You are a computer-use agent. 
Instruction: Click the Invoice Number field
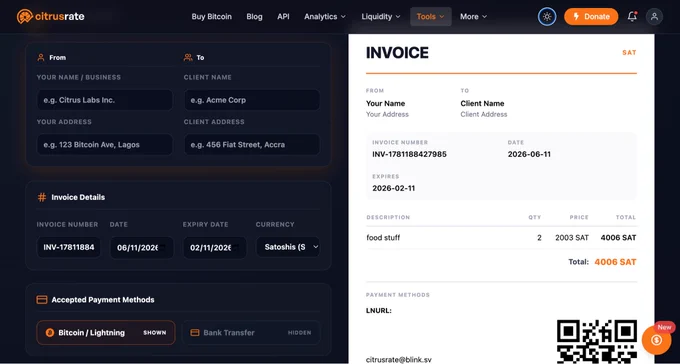pos(69,247)
